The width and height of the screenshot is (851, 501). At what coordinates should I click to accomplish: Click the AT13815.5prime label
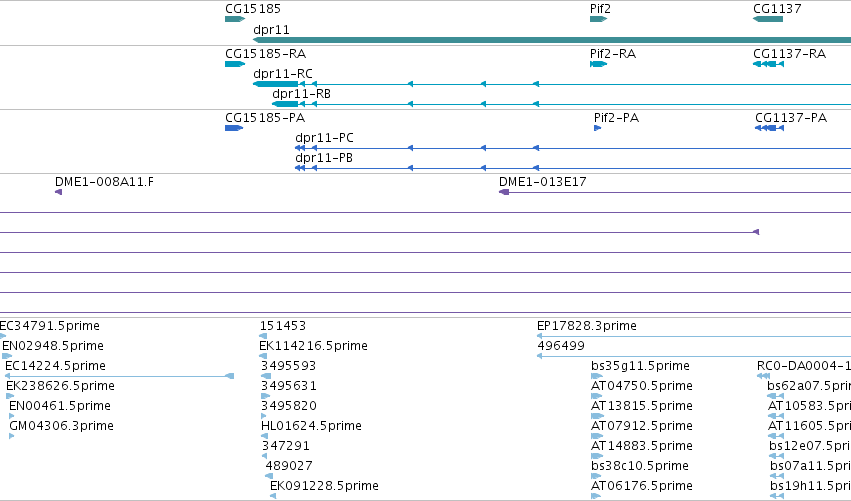point(642,406)
